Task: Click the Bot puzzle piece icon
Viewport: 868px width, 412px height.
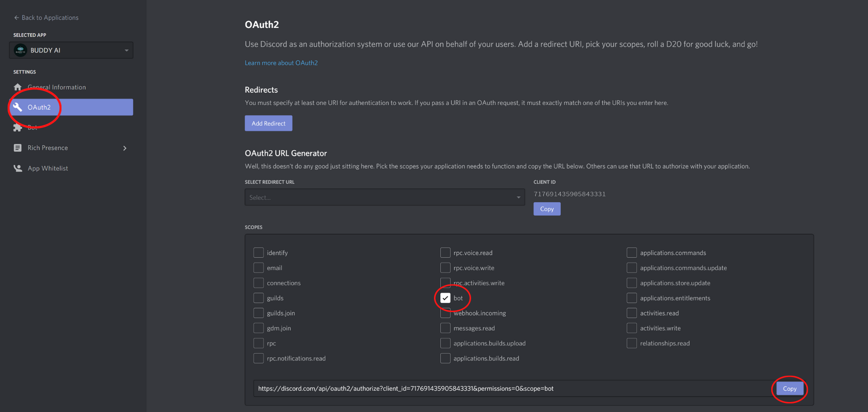Action: pos(18,128)
